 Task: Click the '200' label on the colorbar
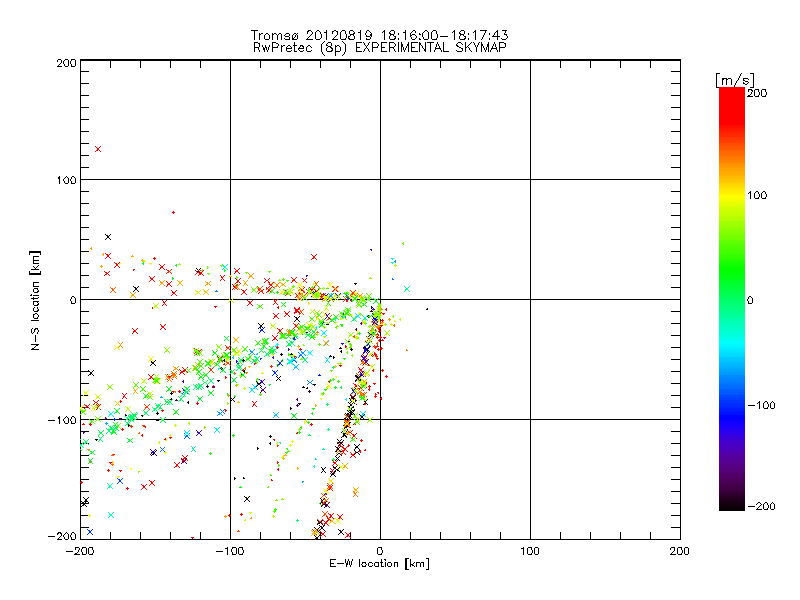[x=757, y=93]
